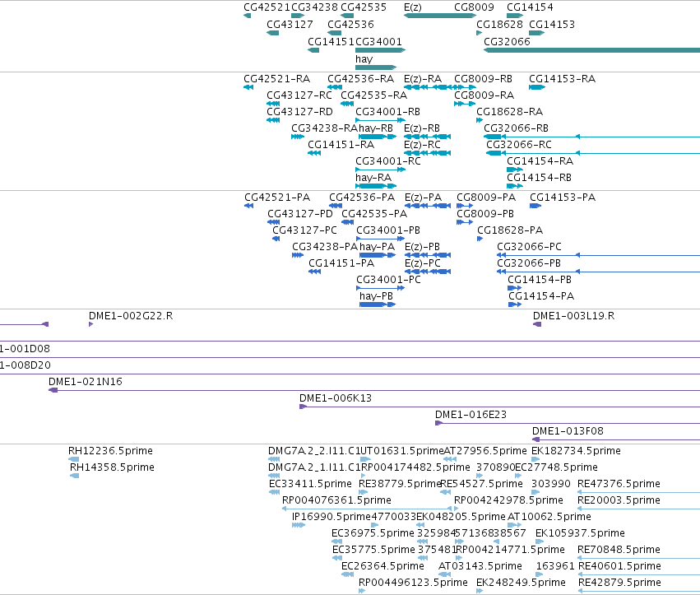Select the DME1-002G22.R BAC end label

(131, 316)
